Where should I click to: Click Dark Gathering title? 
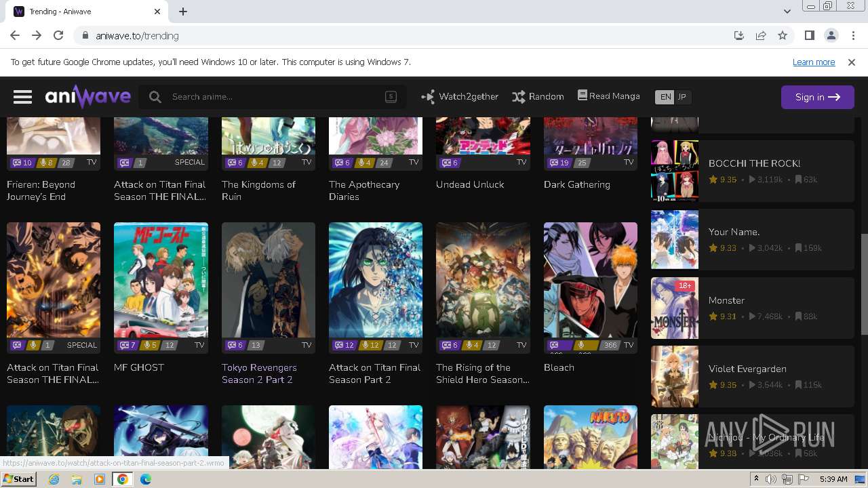(577, 184)
